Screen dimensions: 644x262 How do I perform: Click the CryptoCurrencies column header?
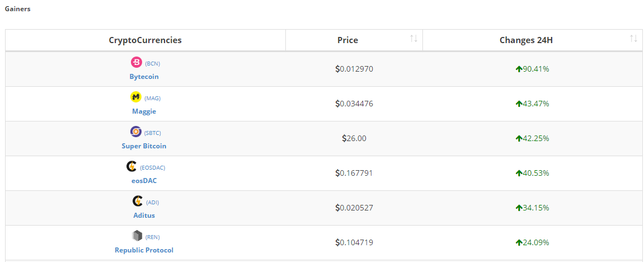point(145,40)
